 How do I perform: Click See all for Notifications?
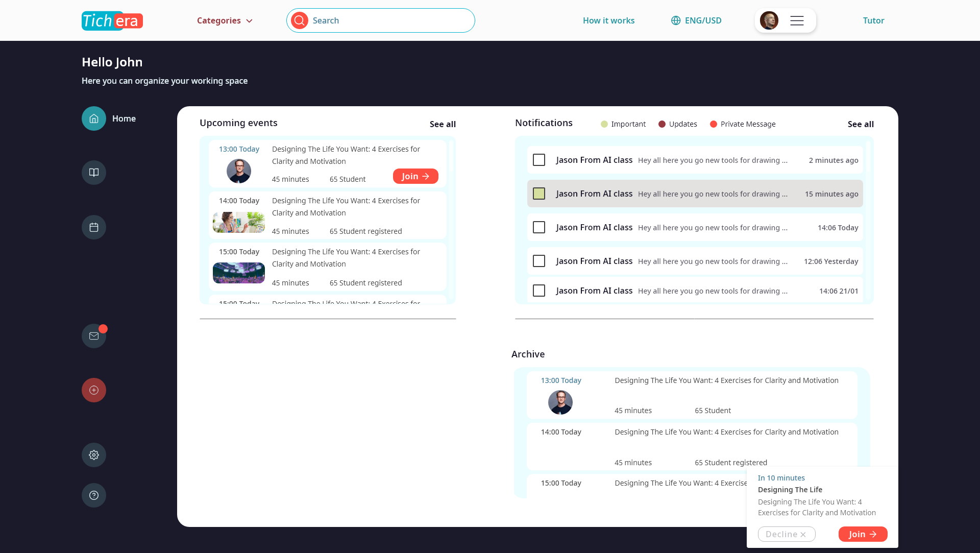coord(861,124)
